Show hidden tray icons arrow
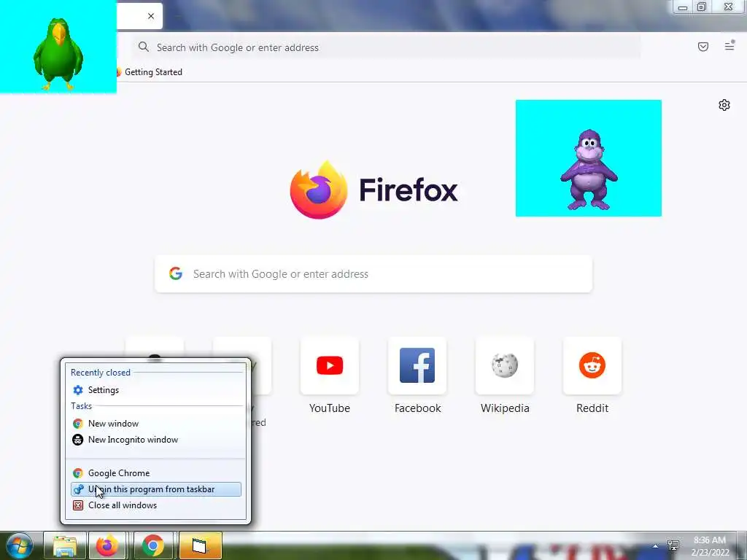Screen dimensions: 747x560 (656, 546)
